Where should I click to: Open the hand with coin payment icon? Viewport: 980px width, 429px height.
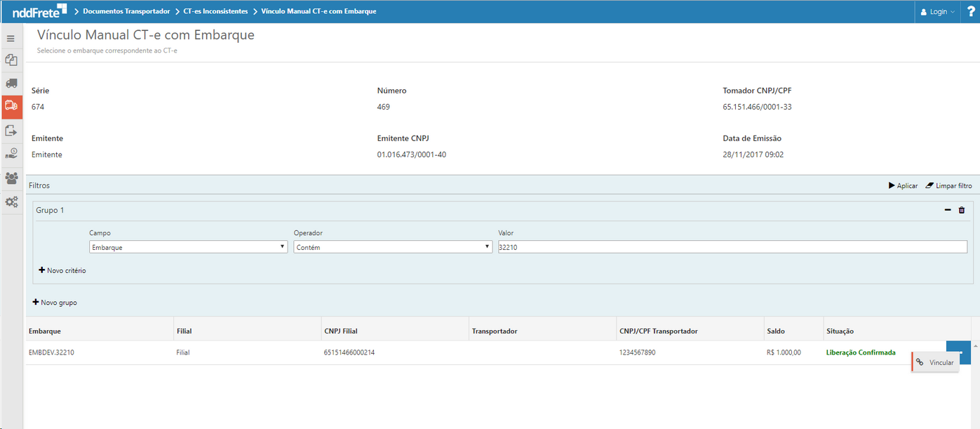pos(11,154)
